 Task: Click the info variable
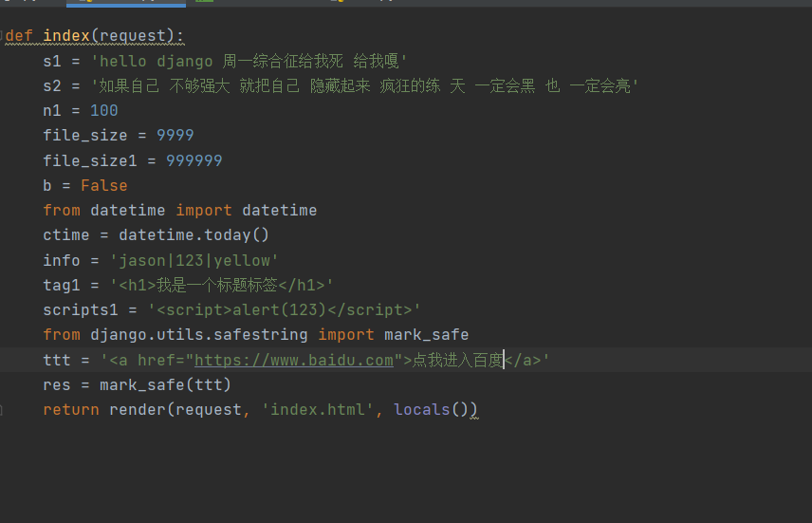(x=62, y=260)
